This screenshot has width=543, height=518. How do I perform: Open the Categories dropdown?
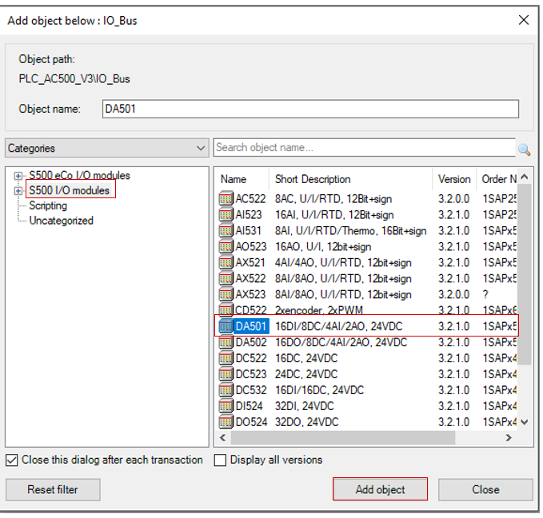[x=107, y=148]
